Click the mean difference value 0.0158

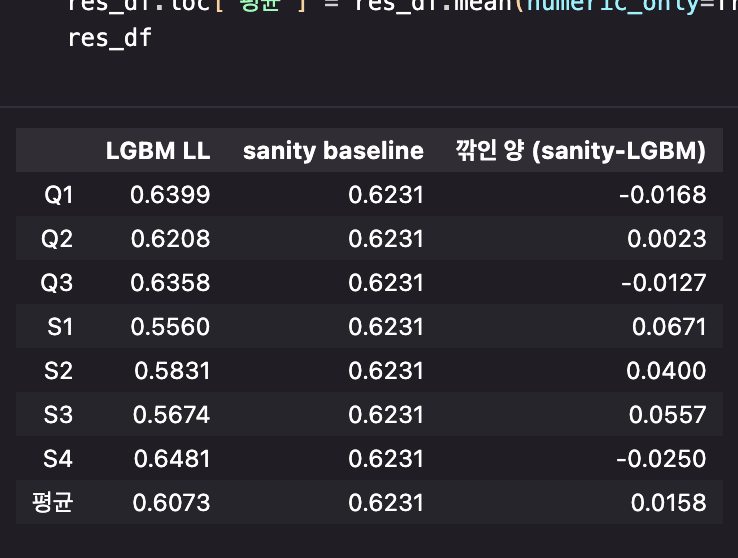[669, 502]
